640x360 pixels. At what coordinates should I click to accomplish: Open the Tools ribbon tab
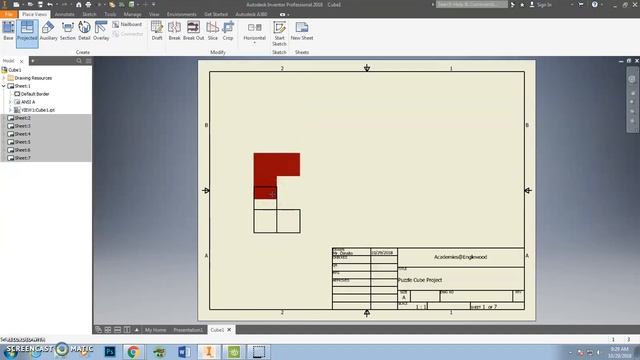110,14
